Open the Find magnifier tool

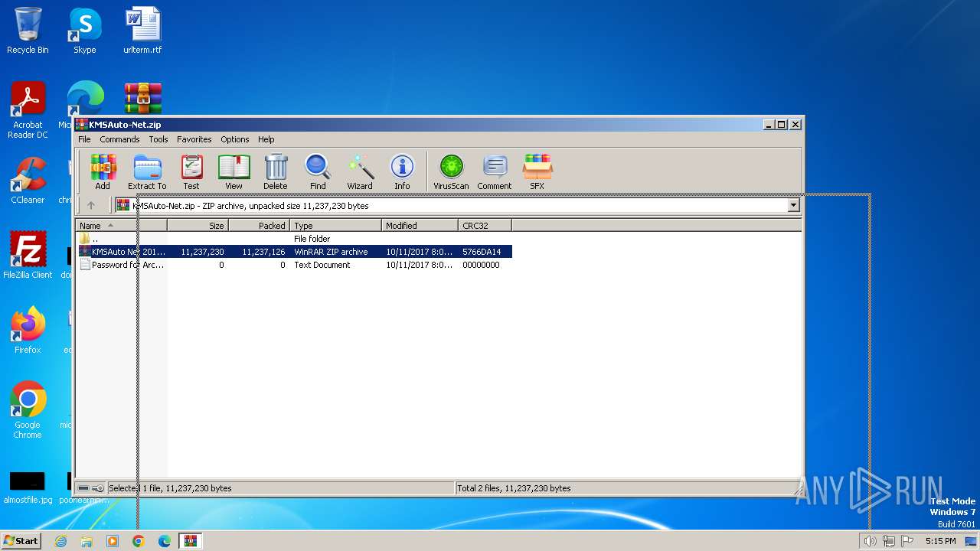[x=318, y=171]
